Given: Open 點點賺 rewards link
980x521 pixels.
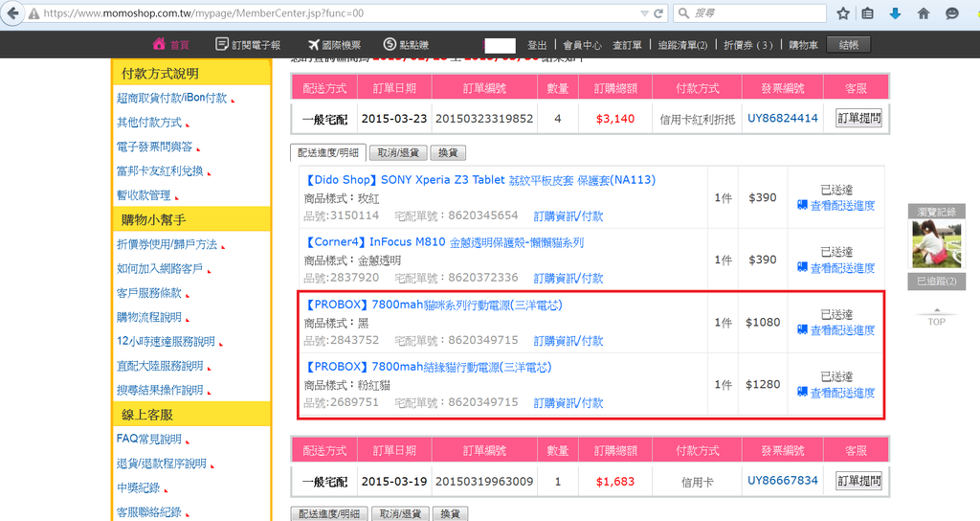Looking at the screenshot, I should pos(406,44).
